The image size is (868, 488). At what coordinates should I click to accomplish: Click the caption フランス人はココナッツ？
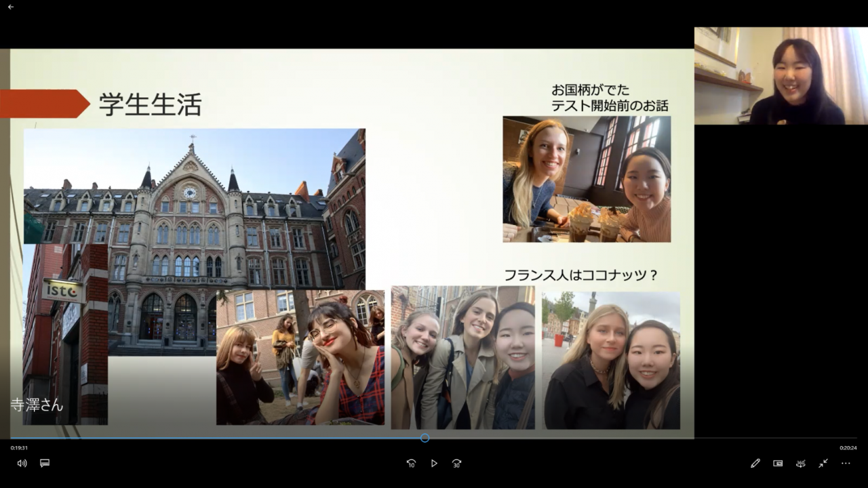pyautogui.click(x=581, y=275)
